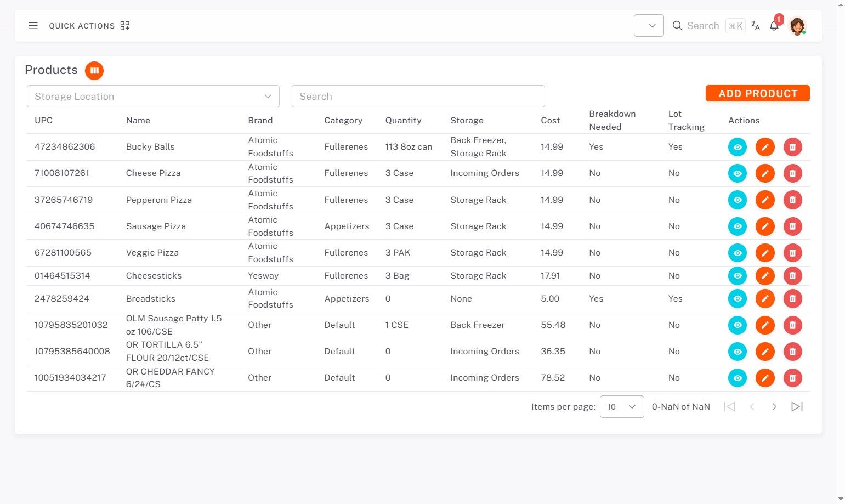Click the Quantity column header
The image size is (845, 504).
click(x=404, y=121)
